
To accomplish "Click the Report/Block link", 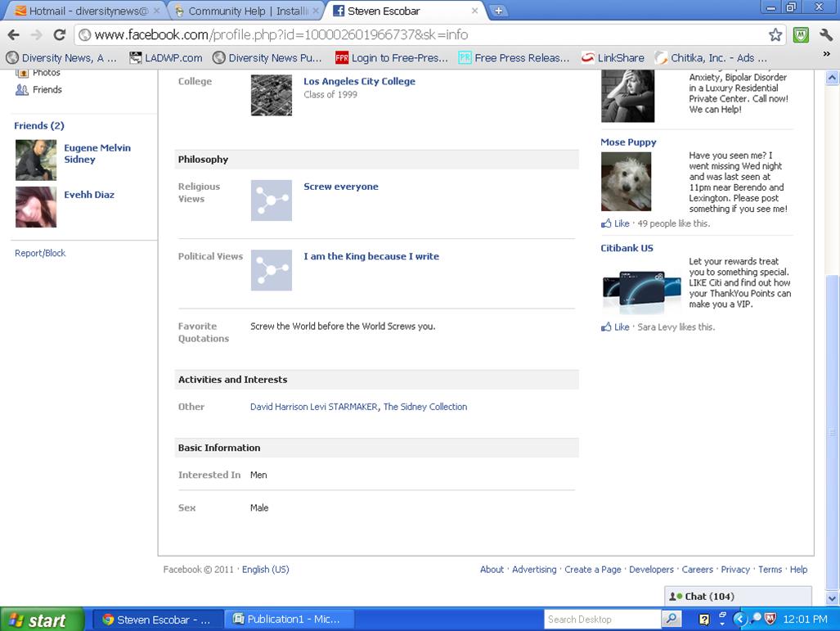I will [39, 253].
